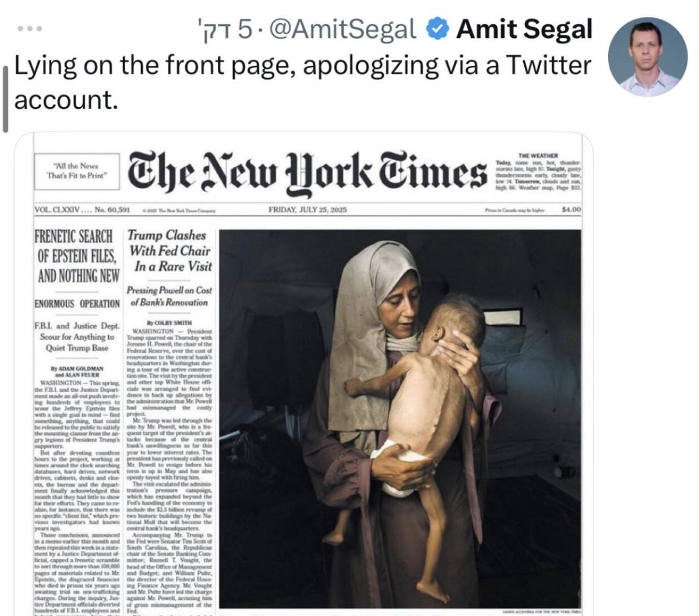The width and height of the screenshot is (699, 616).
Task: Click the blue verified badge icon
Action: 437,29
